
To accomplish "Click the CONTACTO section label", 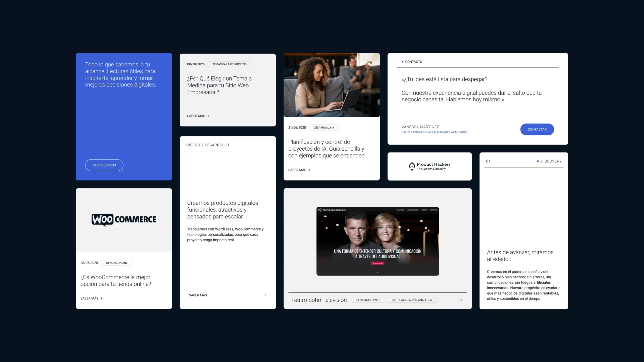I will (x=414, y=62).
